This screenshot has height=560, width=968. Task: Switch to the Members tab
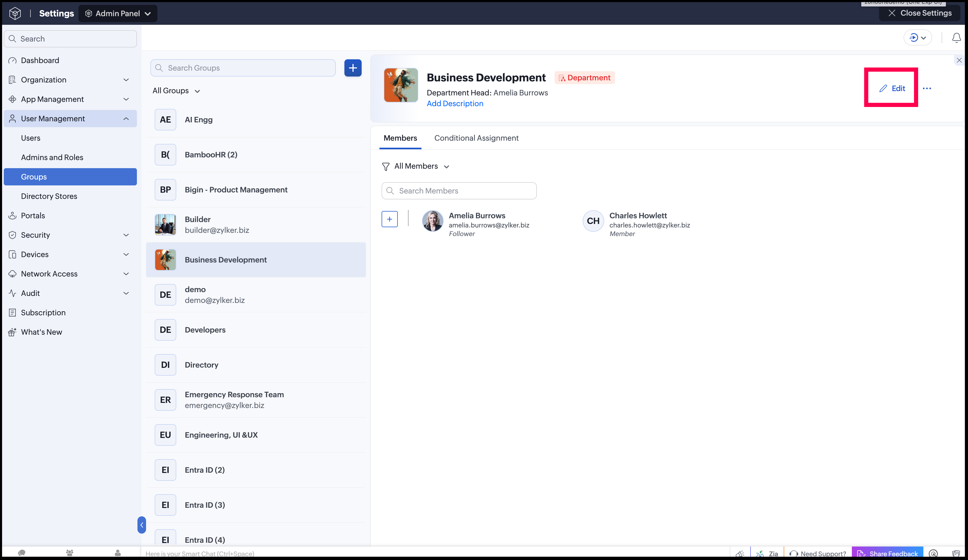coord(400,138)
